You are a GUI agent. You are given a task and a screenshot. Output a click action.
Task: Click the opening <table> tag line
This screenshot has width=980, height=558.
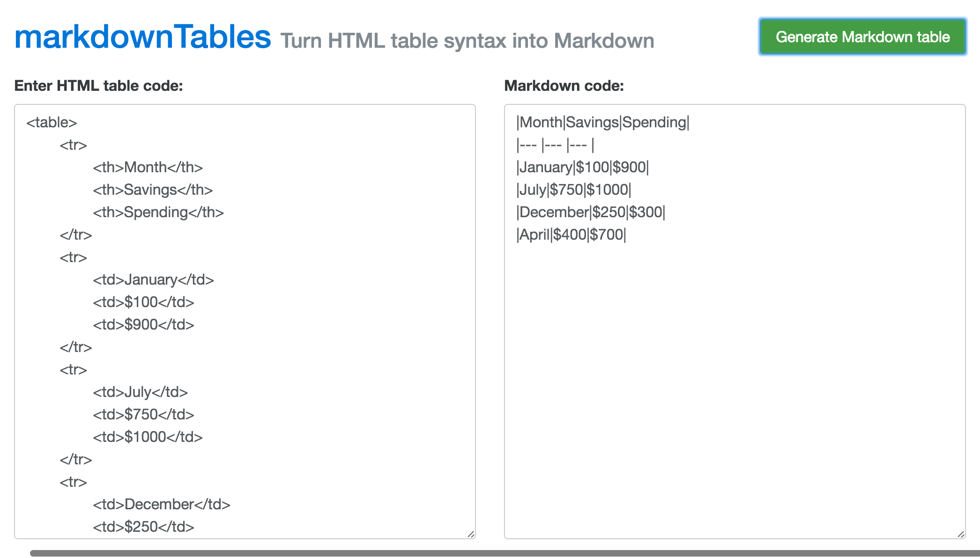coord(52,123)
